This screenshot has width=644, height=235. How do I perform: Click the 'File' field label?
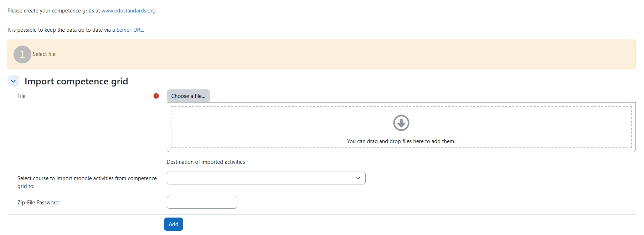(21, 96)
